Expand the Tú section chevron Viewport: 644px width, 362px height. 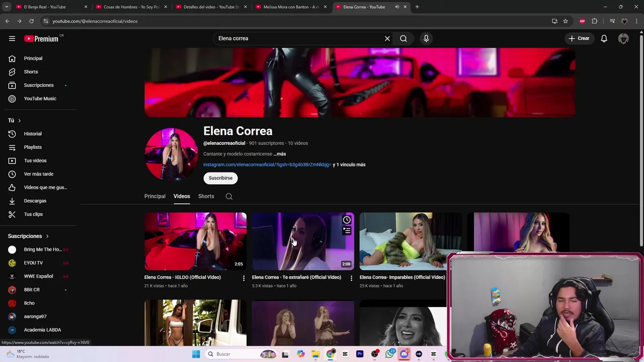click(19, 121)
